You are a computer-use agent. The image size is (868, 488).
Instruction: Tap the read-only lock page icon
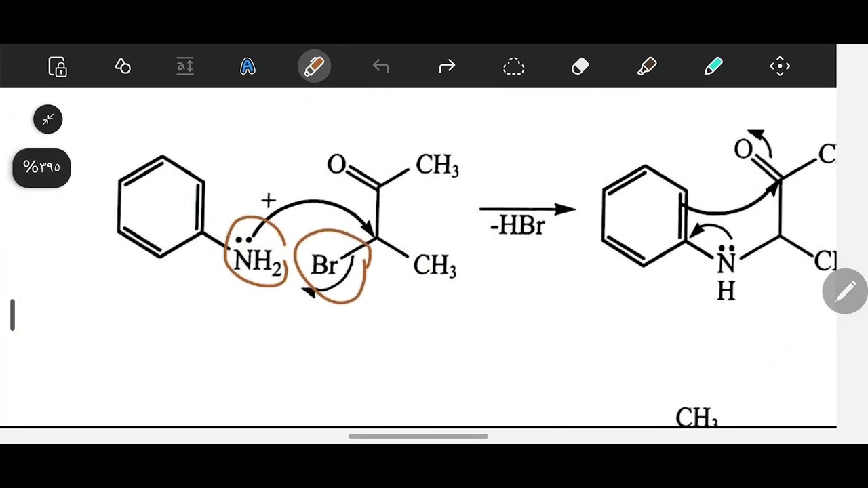(x=58, y=66)
